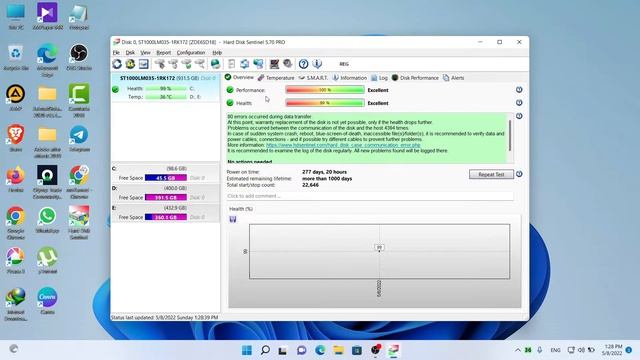Open the hdsentinel communication error link
This screenshot has height=360, width=640.
click(x=343, y=145)
